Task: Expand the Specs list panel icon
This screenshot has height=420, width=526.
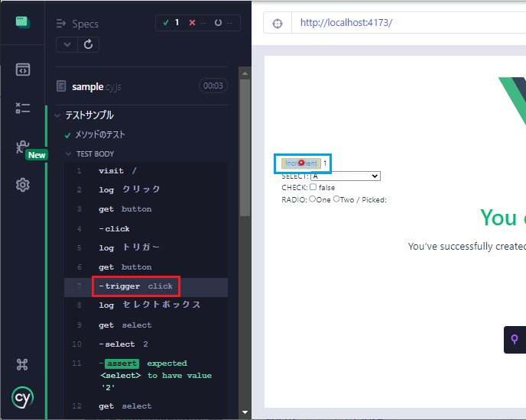Action: 61,24
